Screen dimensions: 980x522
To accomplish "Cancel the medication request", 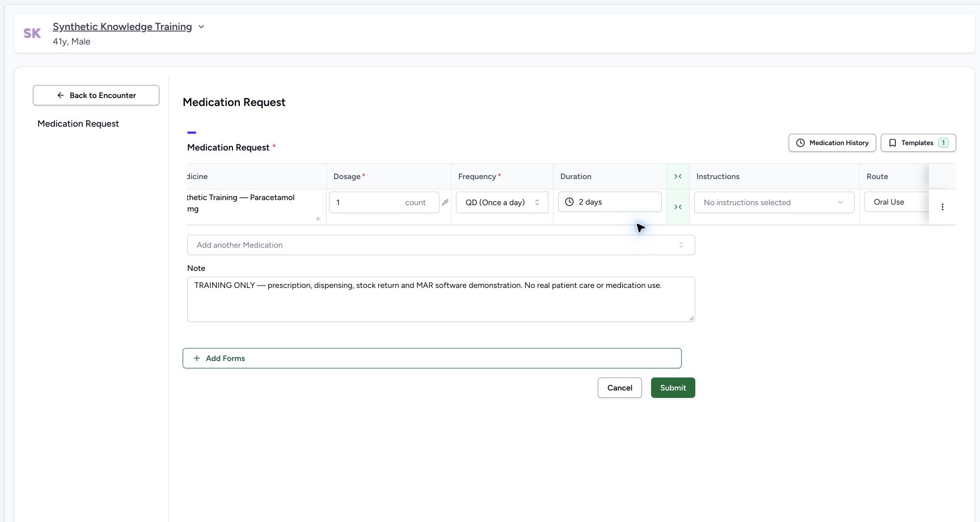I will [x=619, y=388].
